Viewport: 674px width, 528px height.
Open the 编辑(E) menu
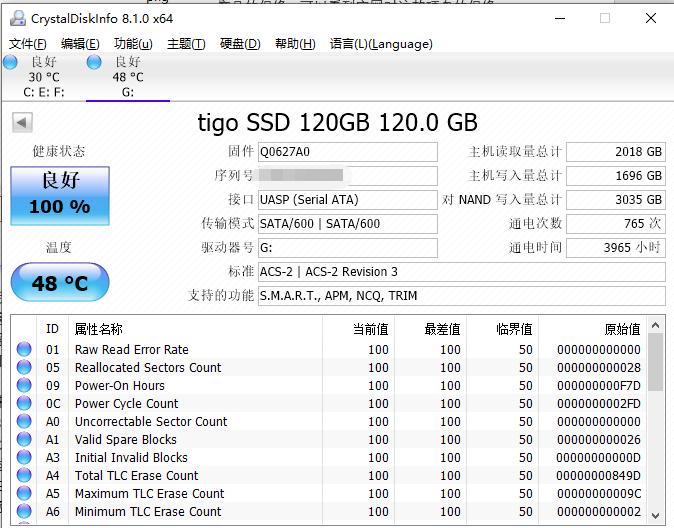80,44
